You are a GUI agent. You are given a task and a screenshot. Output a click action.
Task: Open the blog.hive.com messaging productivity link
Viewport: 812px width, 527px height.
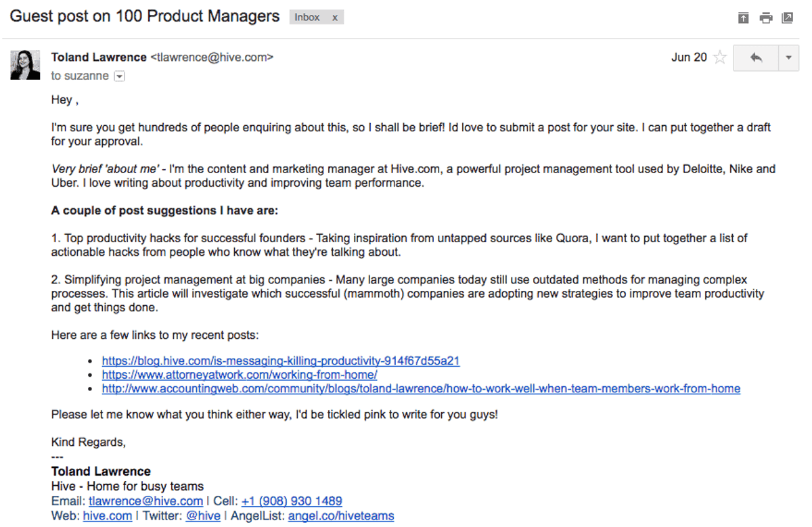pos(281,361)
